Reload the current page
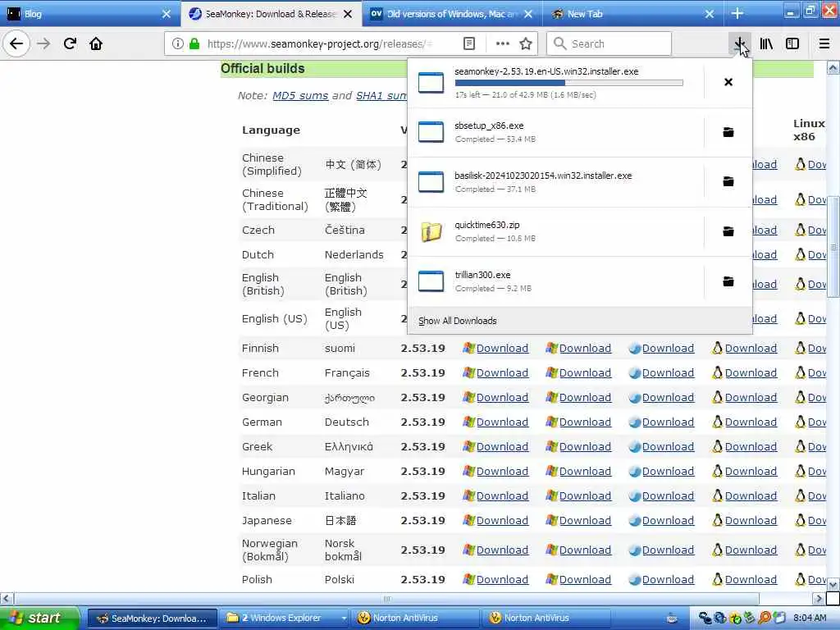 click(70, 43)
